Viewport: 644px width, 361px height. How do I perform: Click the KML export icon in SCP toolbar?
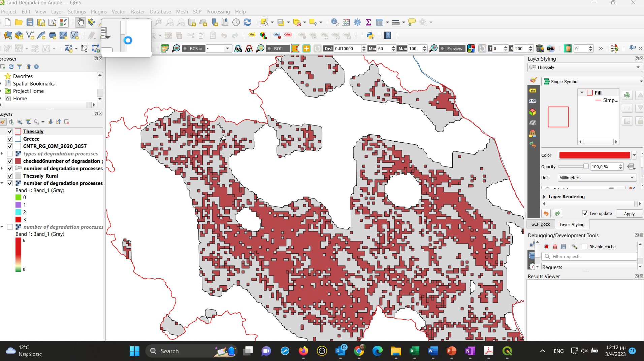[x=551, y=48]
